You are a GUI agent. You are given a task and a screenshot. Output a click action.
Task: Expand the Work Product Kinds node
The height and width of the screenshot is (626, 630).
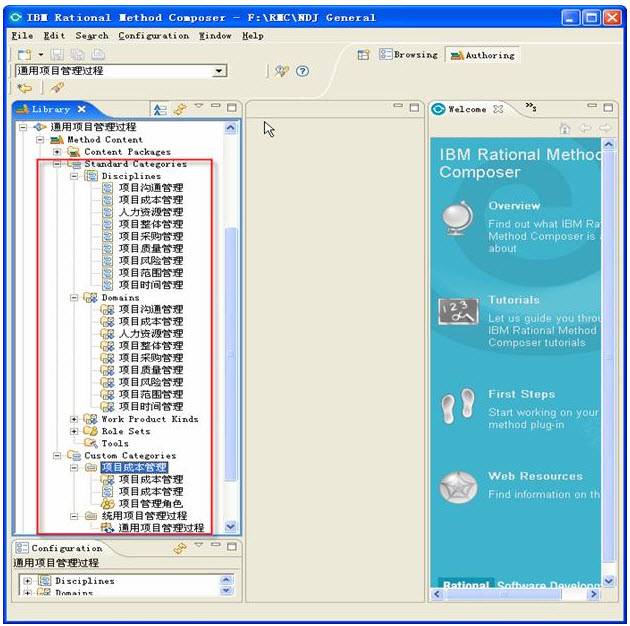click(75, 419)
